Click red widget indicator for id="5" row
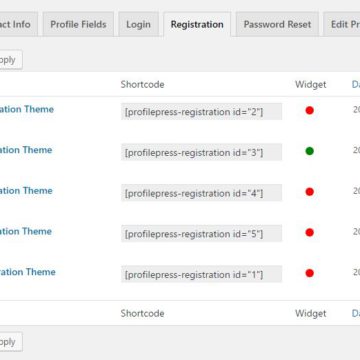Screen dimensions: 360x360 tap(310, 232)
